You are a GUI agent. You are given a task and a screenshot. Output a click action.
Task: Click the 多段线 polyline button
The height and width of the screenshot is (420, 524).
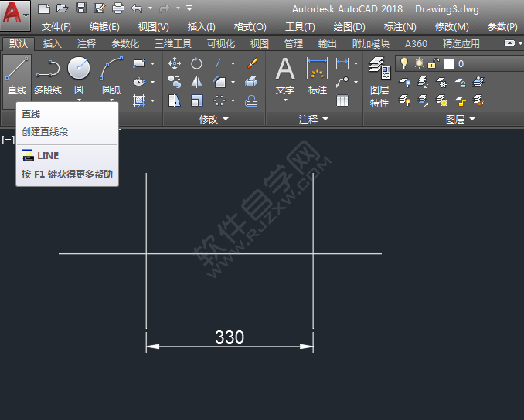click(48, 76)
